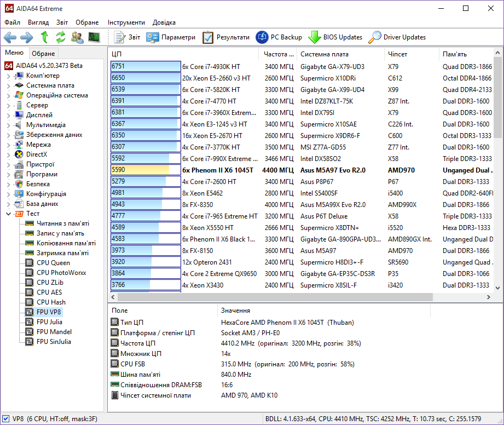
Task: Select Читання з пам'яті memory read test
Action: pyautogui.click(x=63, y=223)
